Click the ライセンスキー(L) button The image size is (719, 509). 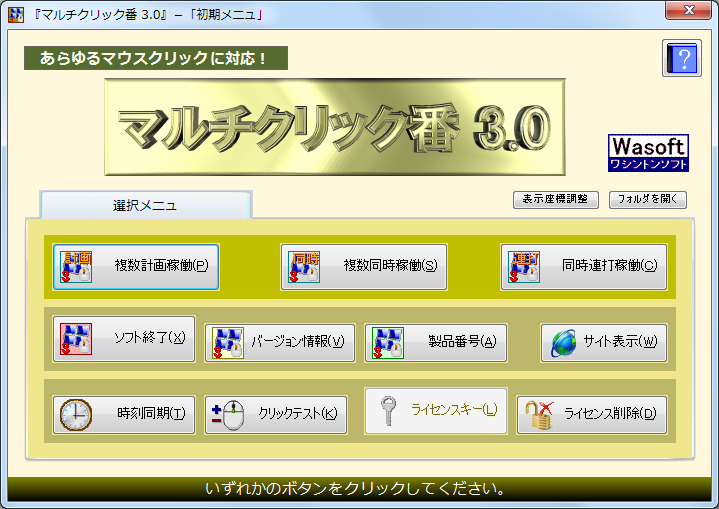(436, 411)
